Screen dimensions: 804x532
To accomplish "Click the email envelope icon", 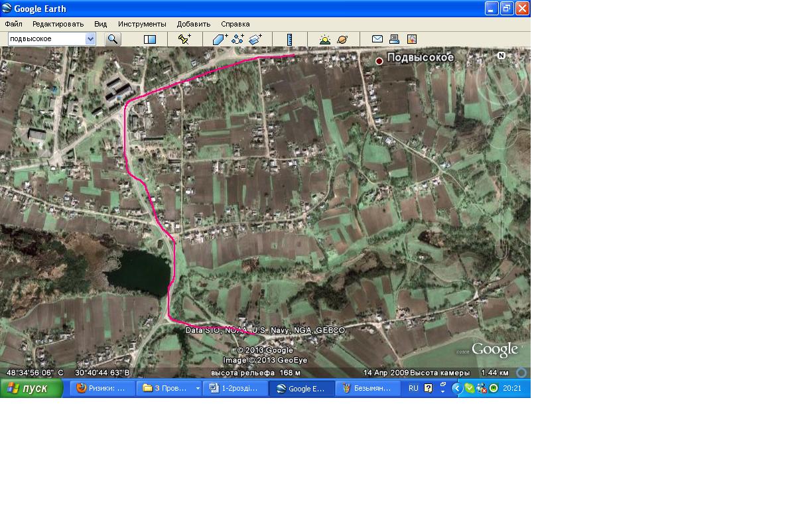I will pyautogui.click(x=377, y=39).
